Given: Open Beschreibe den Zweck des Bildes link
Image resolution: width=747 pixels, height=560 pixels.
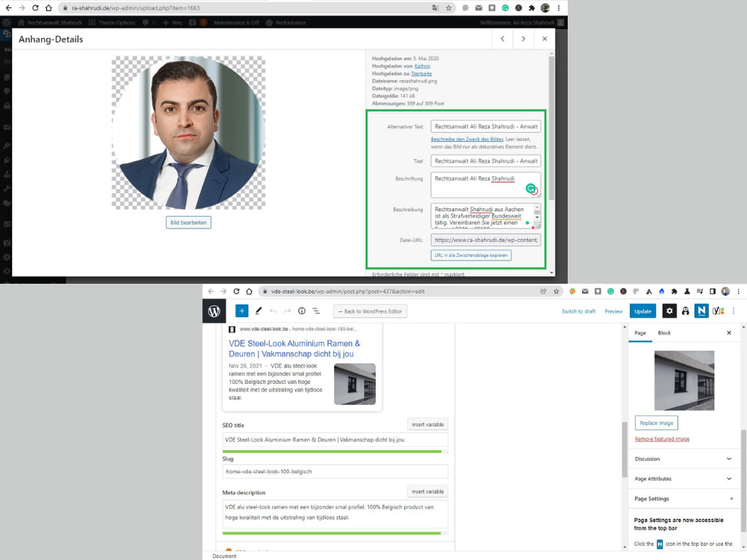Looking at the screenshot, I should coord(467,139).
